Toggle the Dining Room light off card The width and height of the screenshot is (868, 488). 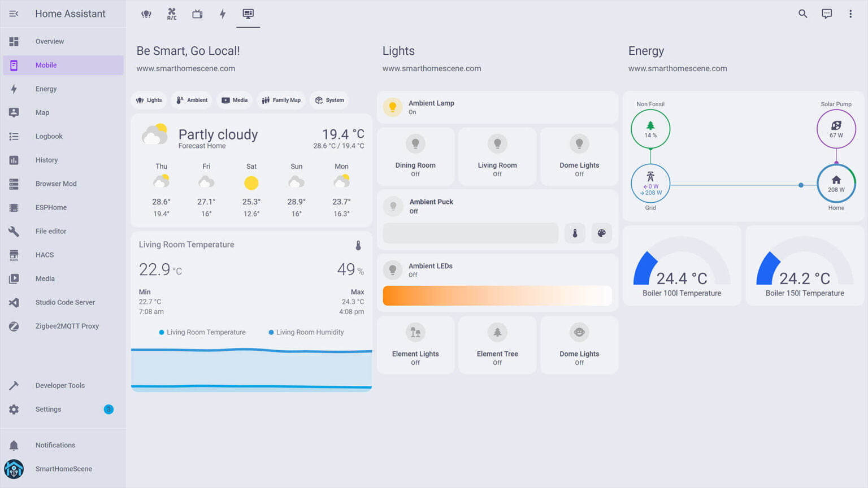pos(415,156)
